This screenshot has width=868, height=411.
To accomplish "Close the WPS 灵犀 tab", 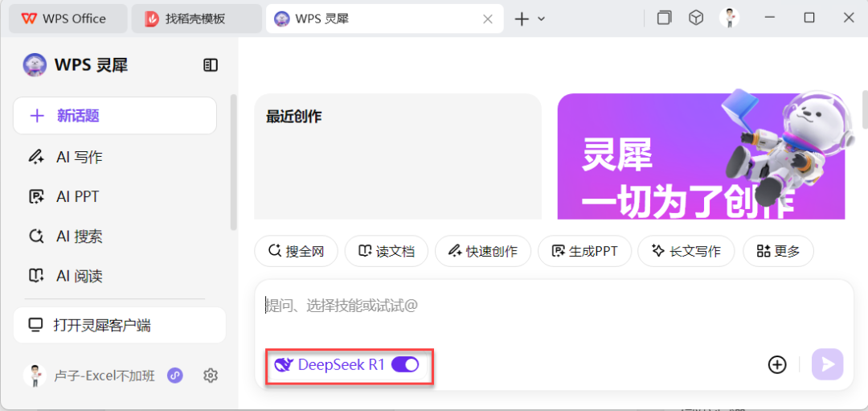I will 488,18.
